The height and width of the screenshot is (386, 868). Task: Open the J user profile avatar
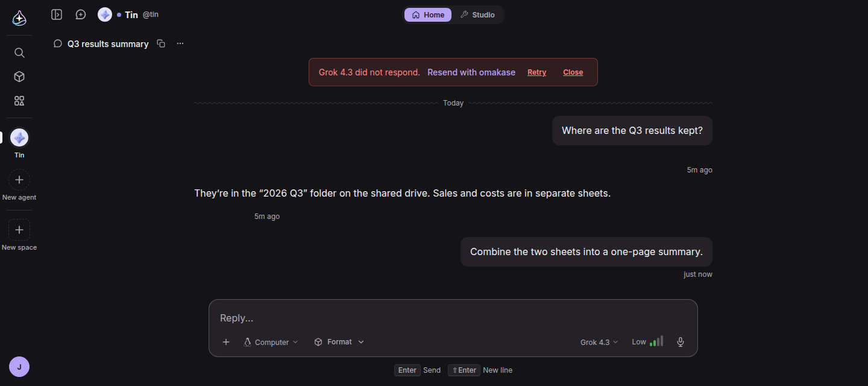coord(19,367)
